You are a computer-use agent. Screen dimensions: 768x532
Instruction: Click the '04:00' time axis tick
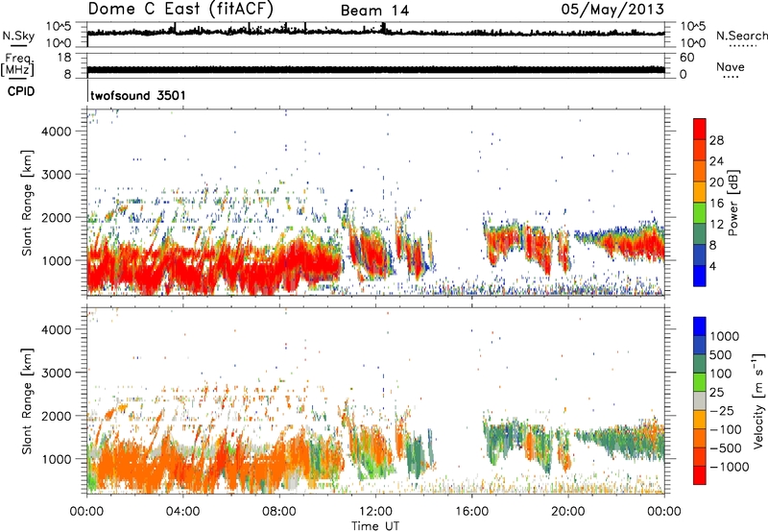182,512
